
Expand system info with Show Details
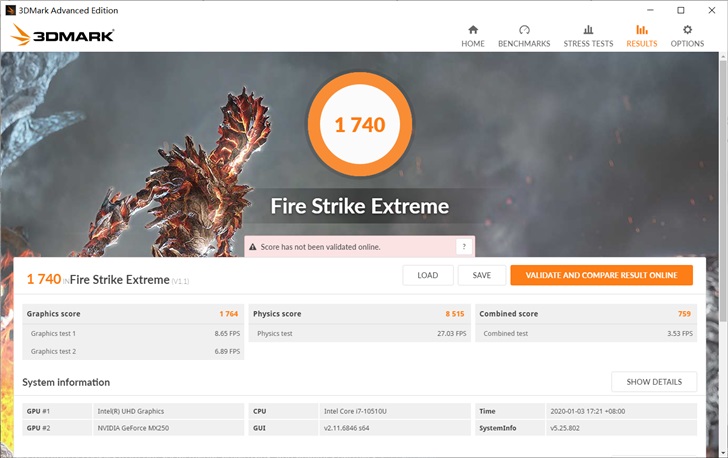654,382
